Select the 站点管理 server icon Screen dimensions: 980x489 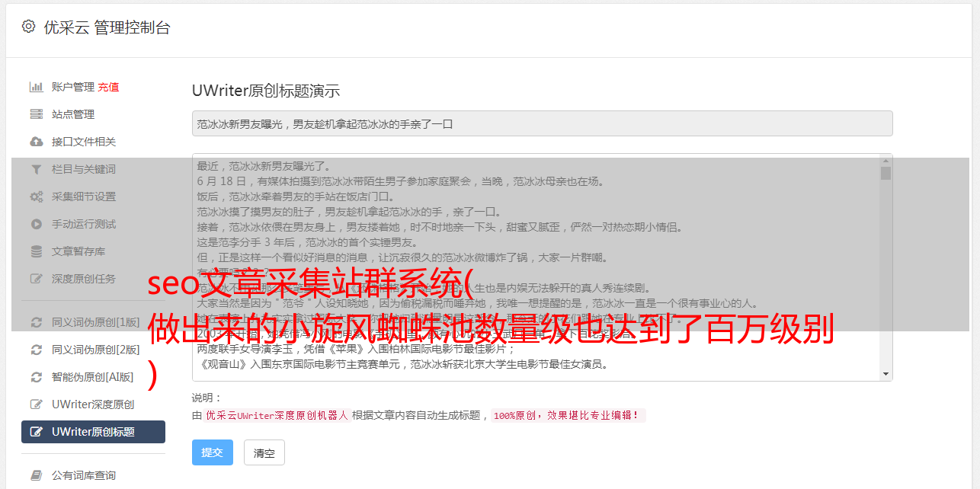pos(36,114)
